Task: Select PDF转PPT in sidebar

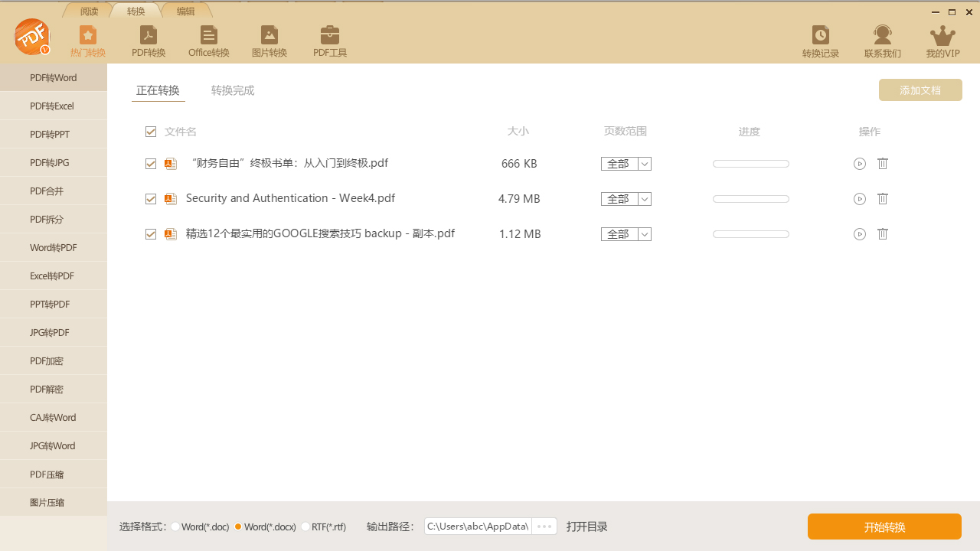Action: (54, 134)
